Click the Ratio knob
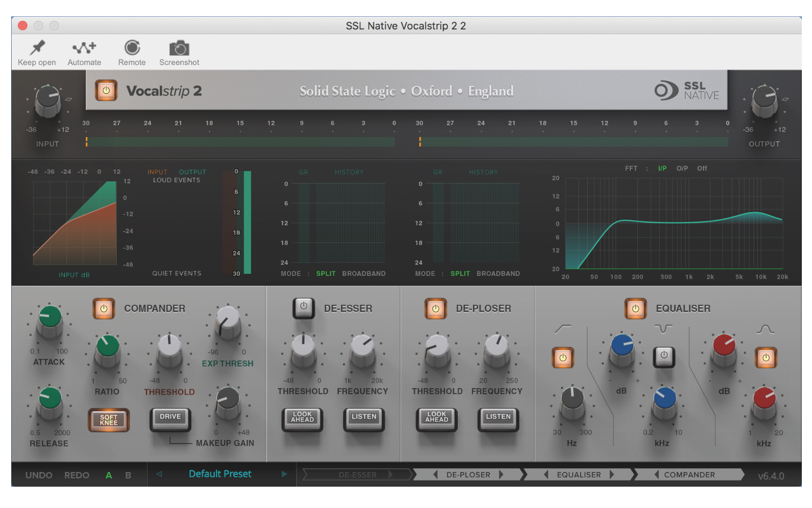812x508 pixels. point(108,351)
